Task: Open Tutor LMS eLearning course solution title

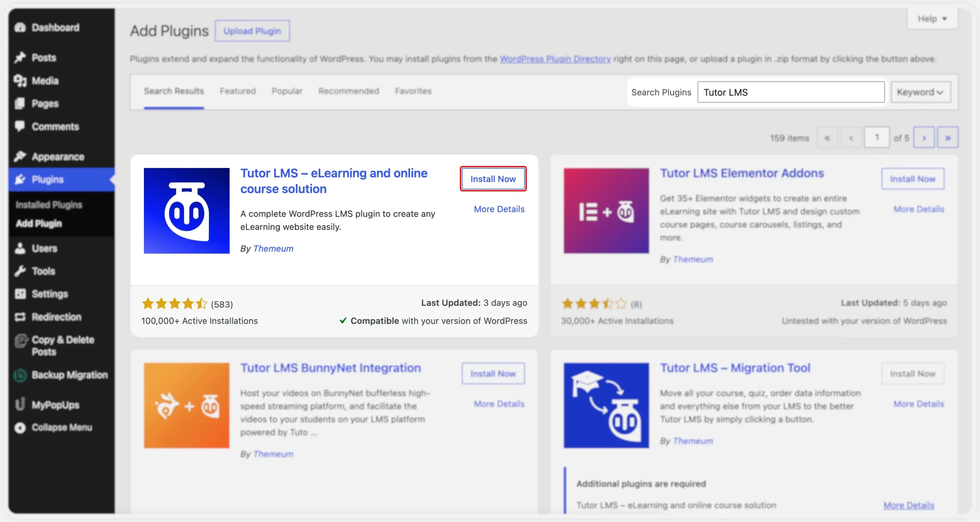Action: click(334, 181)
